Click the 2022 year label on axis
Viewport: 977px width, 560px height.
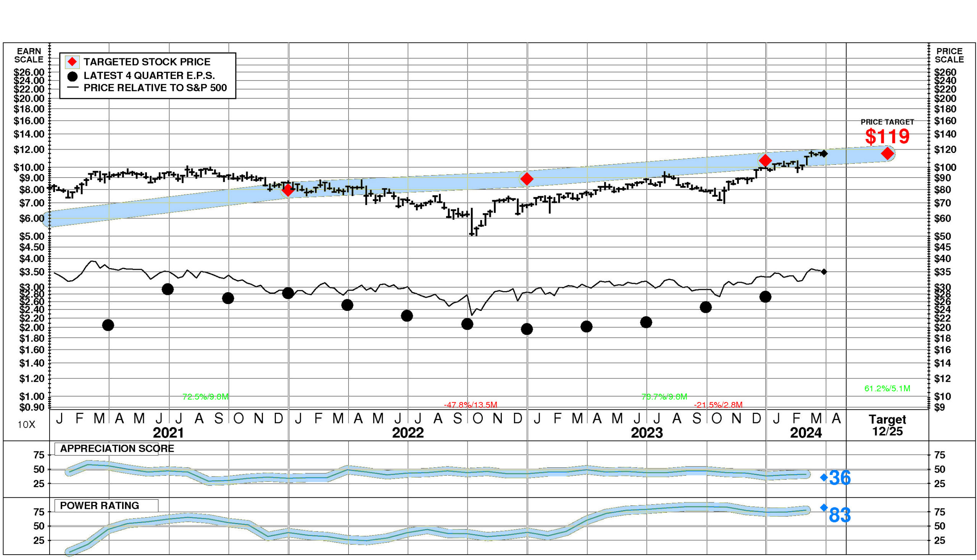point(408,433)
